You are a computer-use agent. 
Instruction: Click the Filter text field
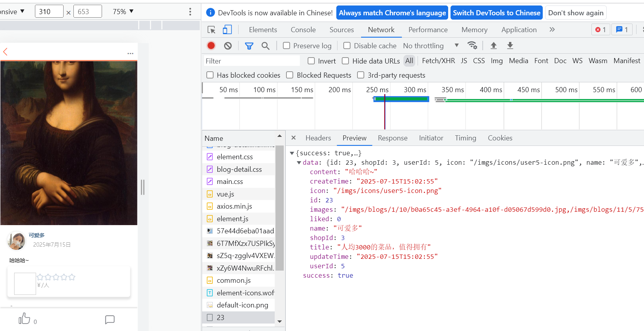click(x=252, y=61)
